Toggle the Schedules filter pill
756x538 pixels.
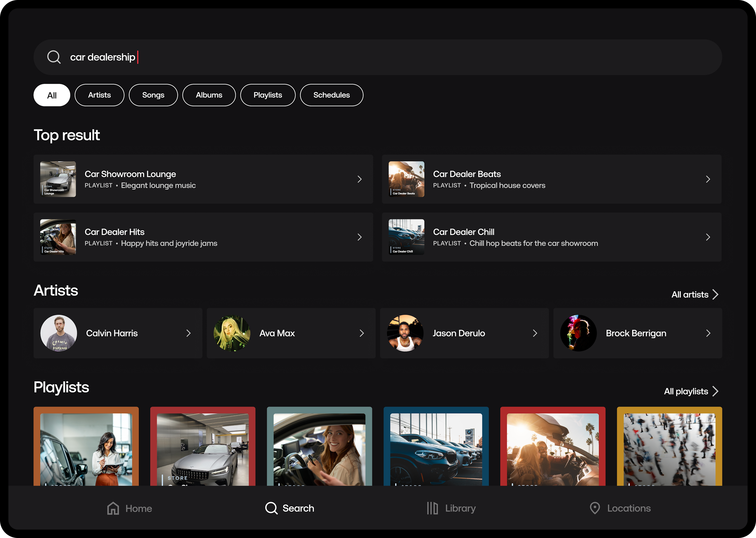point(331,95)
